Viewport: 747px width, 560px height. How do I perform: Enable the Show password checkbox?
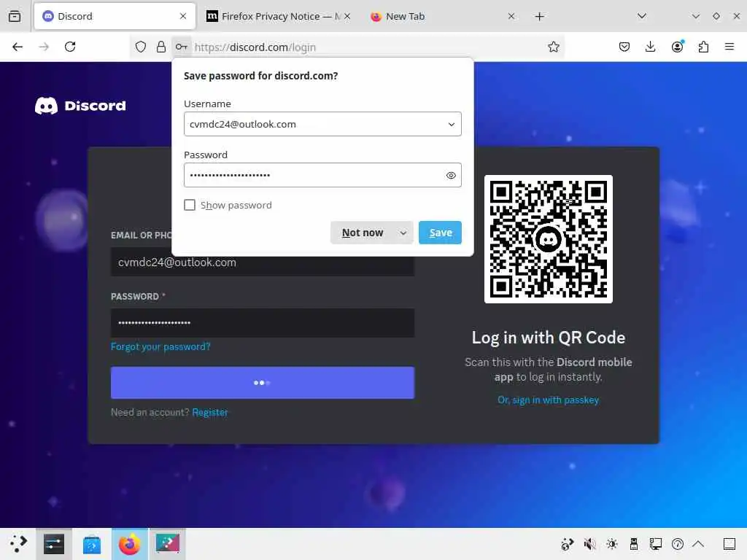tap(190, 205)
